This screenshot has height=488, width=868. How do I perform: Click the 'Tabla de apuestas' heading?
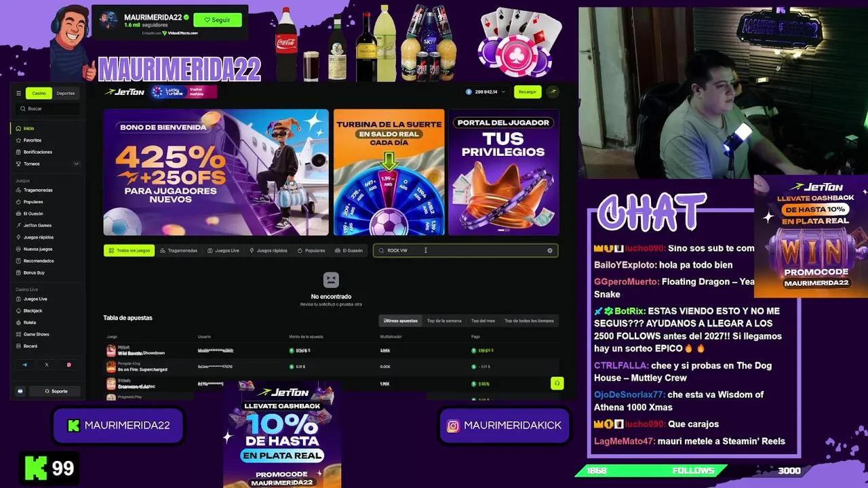(127, 318)
